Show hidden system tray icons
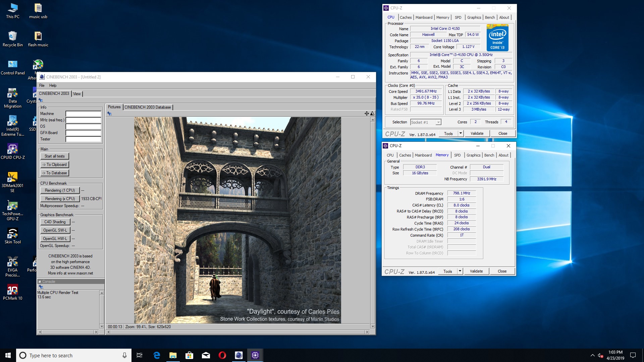644x362 pixels. tap(592, 355)
